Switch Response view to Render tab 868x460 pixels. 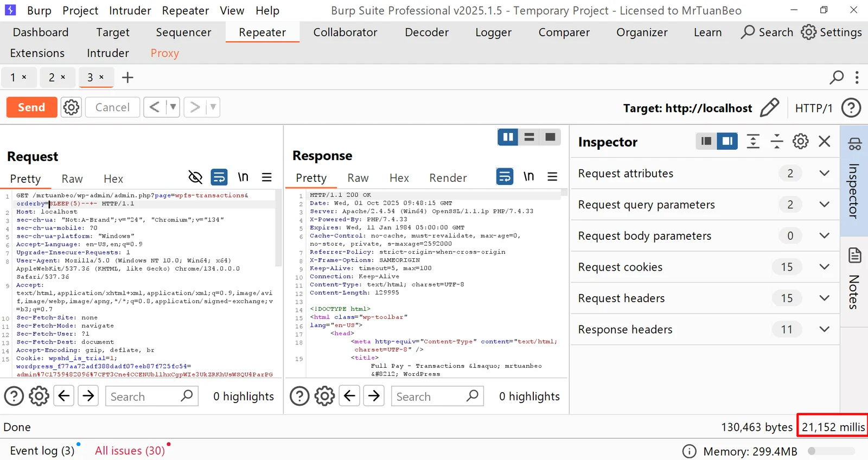[448, 178]
